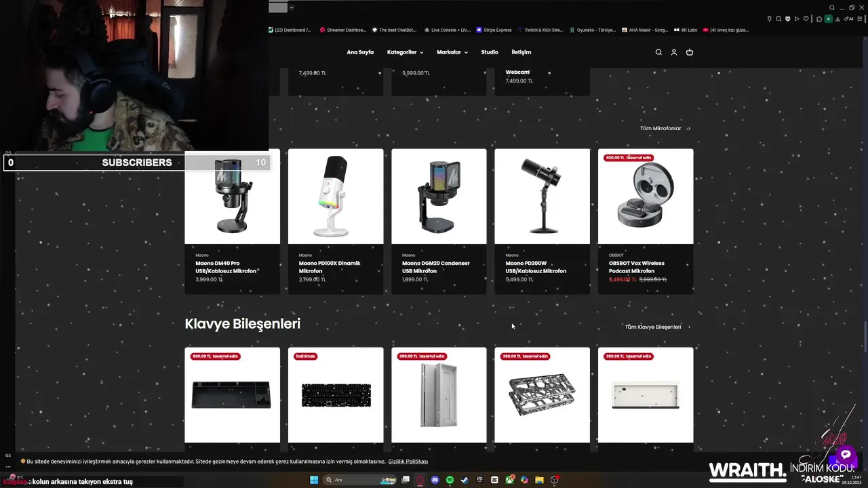868x488 pixels.
Task: Click the 5,499.00 TL price of PD200W
Action: [x=519, y=279]
